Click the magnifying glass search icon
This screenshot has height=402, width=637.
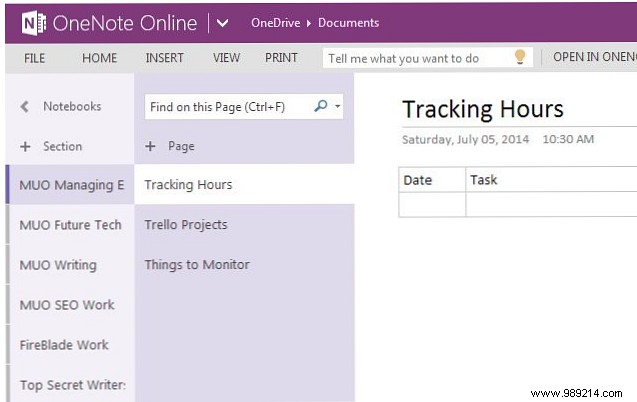(321, 106)
